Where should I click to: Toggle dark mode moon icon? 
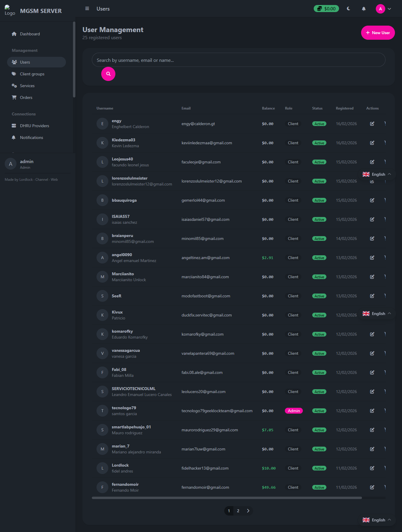click(348, 9)
